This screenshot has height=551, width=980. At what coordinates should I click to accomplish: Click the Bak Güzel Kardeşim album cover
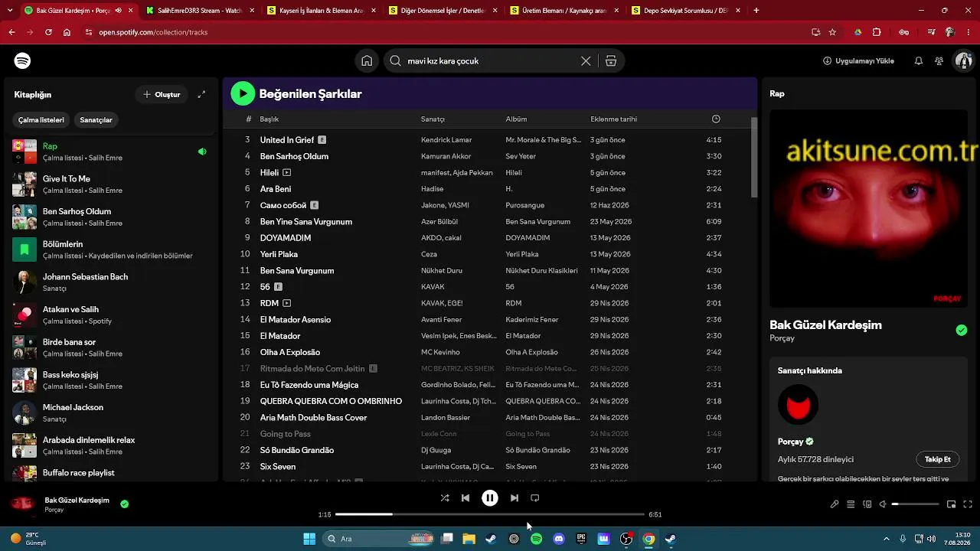[867, 209]
